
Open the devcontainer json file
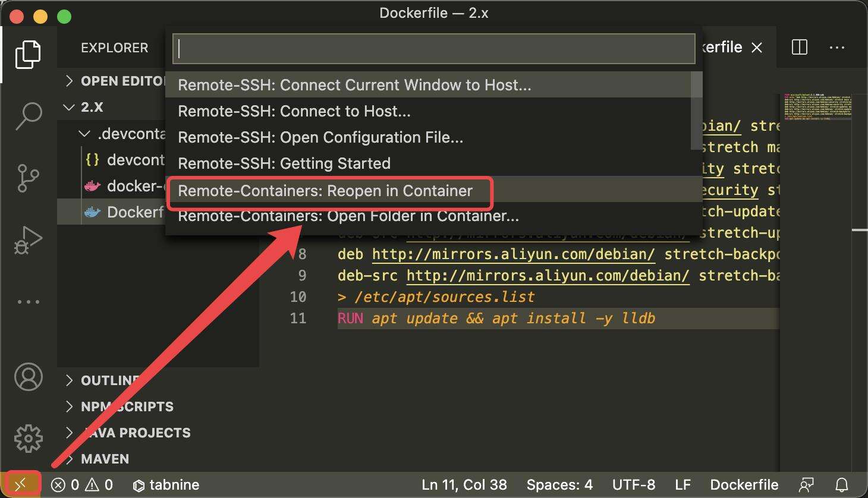point(112,160)
